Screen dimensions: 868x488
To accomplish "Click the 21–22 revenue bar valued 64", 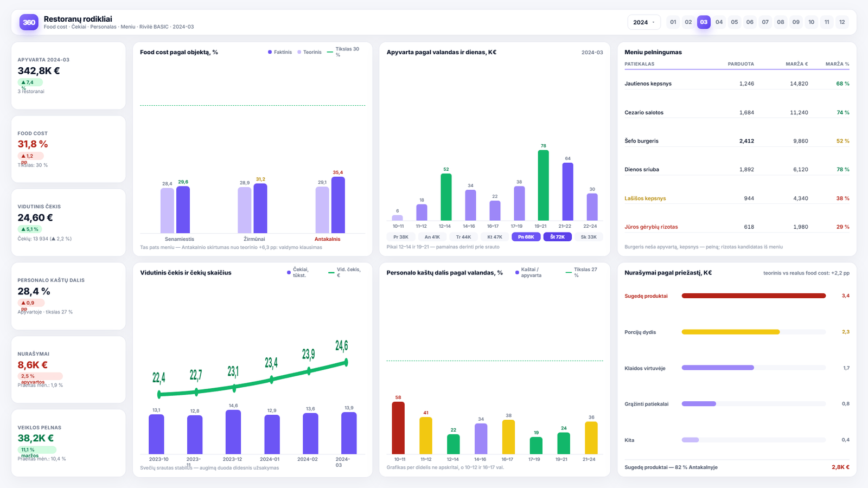I will click(567, 192).
